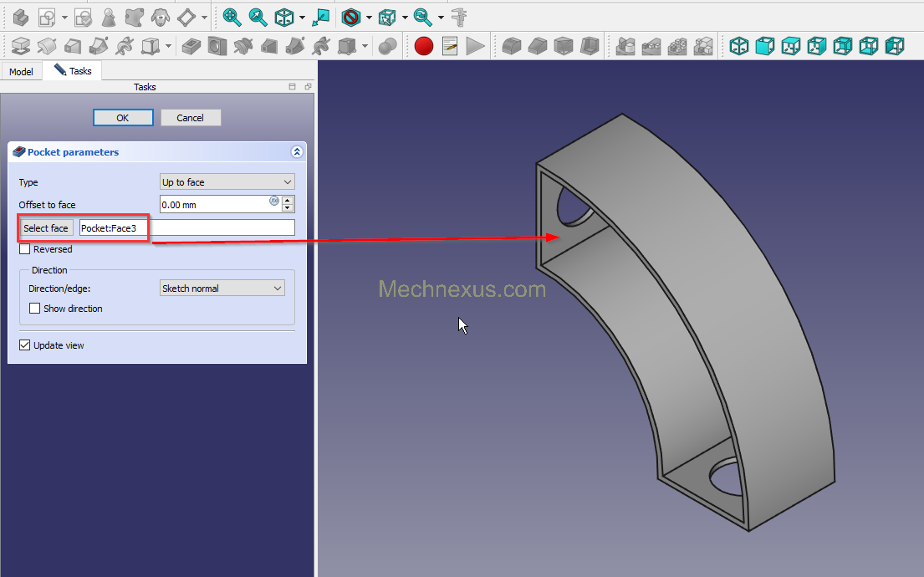Screen dimensions: 924x577
Task: Open the caliper Measure tool
Action: [459, 17]
